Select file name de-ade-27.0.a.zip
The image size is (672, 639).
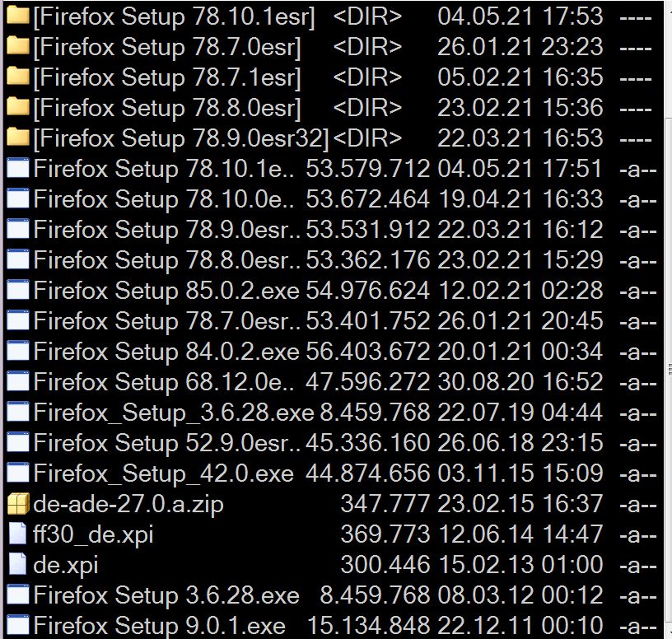(x=128, y=504)
